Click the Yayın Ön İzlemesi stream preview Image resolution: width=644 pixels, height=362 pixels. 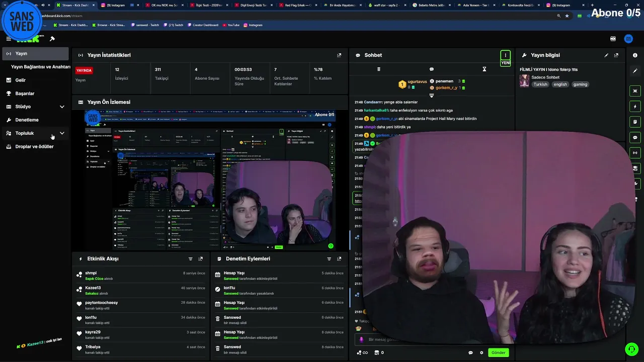(x=210, y=180)
